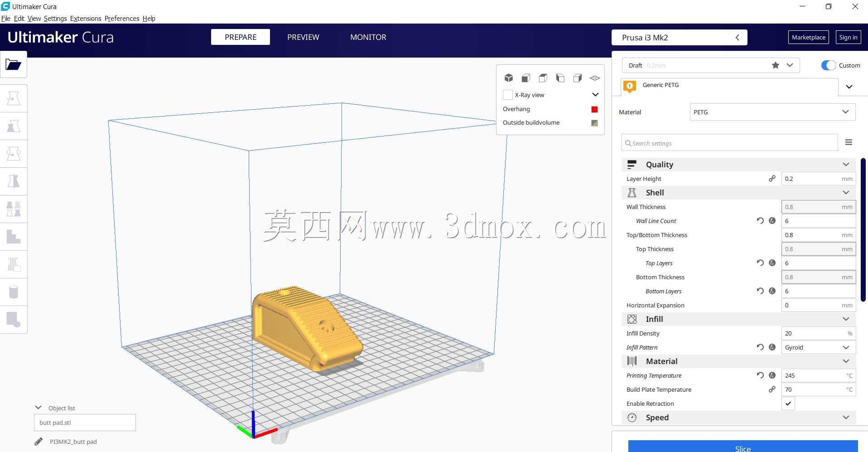
Task: Open the Draft profile dropdown
Action: pos(711,65)
